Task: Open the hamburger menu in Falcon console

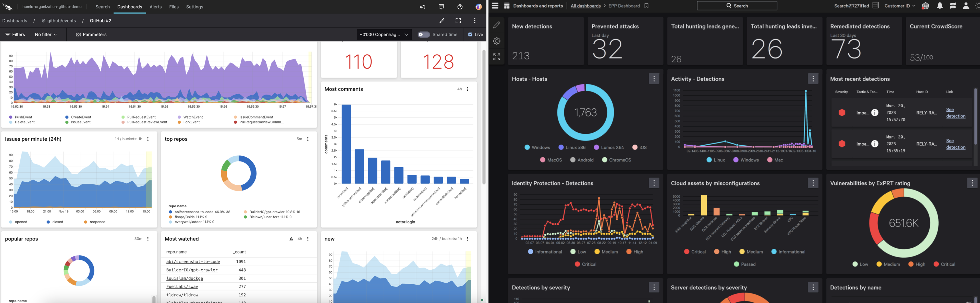Action: click(495, 6)
